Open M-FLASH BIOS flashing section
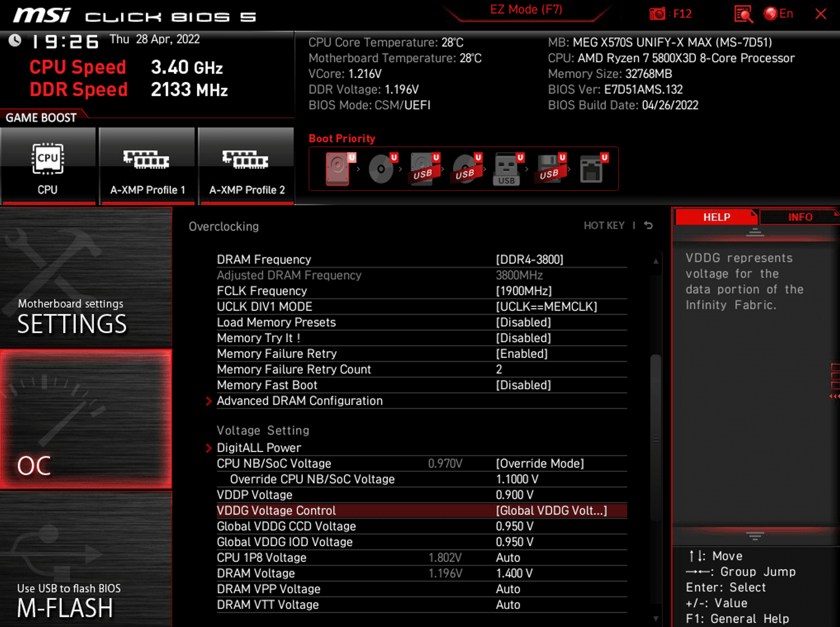 (x=86, y=560)
